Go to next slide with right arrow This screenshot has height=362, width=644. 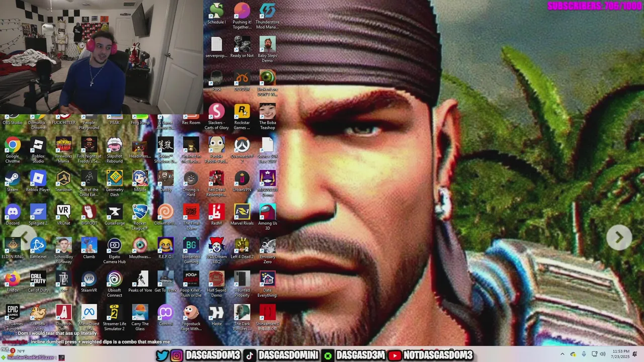click(619, 237)
